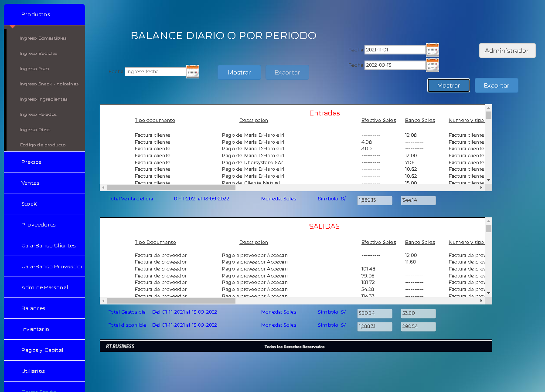
Task: Expand the Balances sidebar menu
Action: [x=33, y=308]
